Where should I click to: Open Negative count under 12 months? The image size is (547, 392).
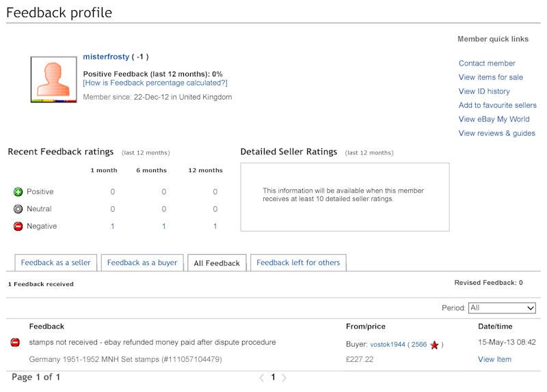[215, 226]
